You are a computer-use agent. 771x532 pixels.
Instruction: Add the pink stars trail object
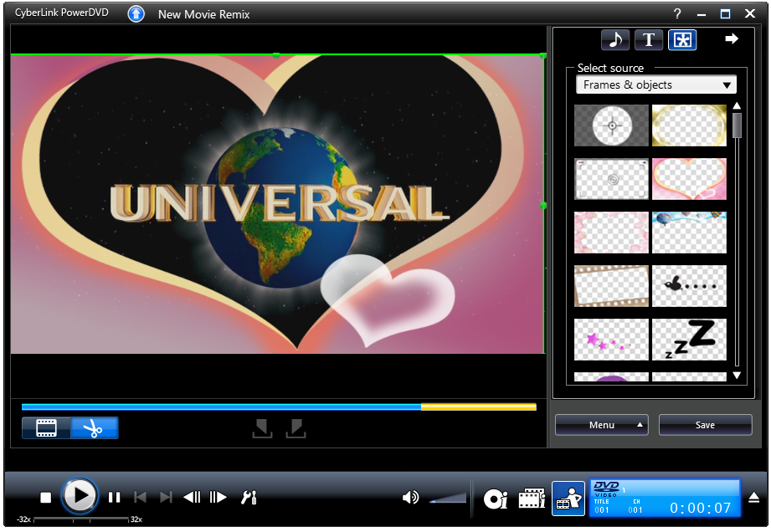[611, 340]
